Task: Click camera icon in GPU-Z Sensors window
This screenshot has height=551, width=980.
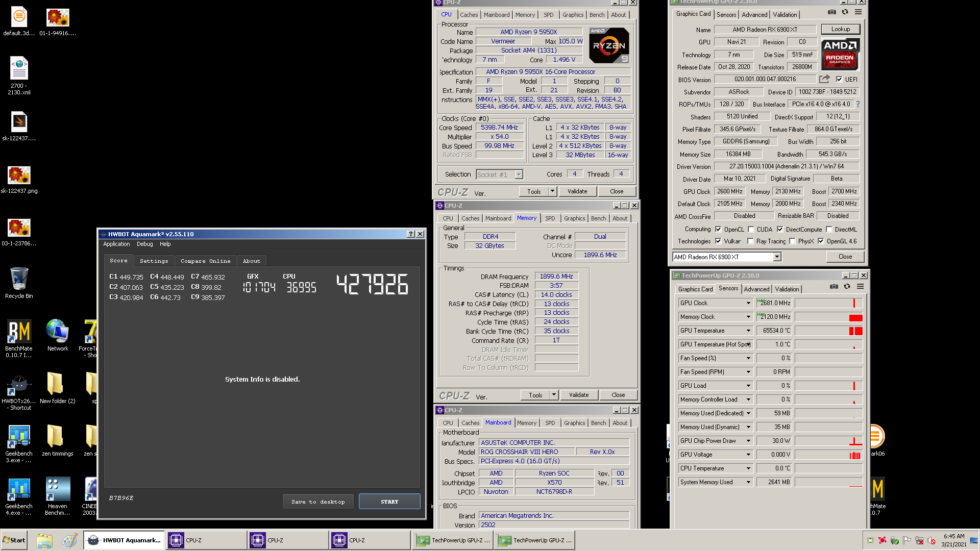Action: tap(834, 287)
